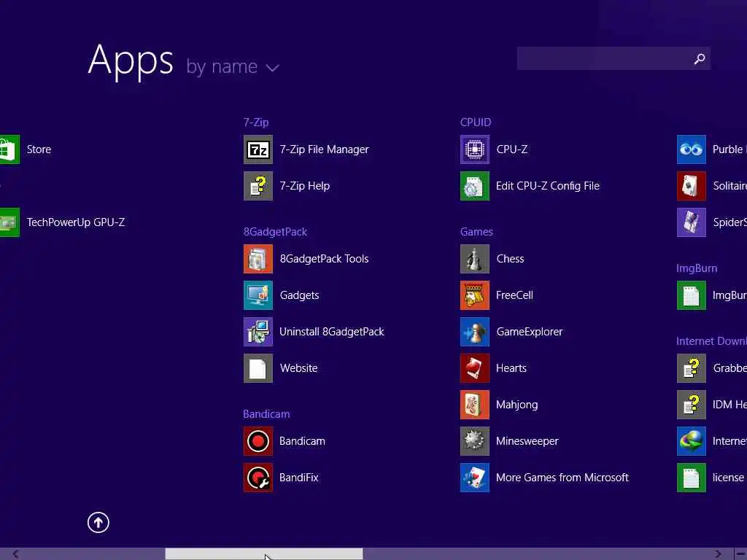Image resolution: width=747 pixels, height=560 pixels.
Task: Select the ImgBurn group header
Action: point(697,268)
